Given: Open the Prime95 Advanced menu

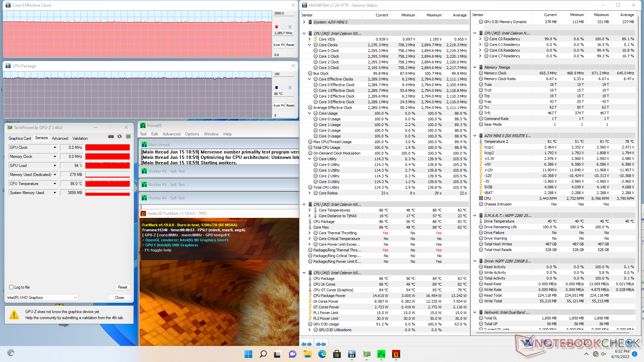Looking at the screenshot, I should click(x=171, y=134).
